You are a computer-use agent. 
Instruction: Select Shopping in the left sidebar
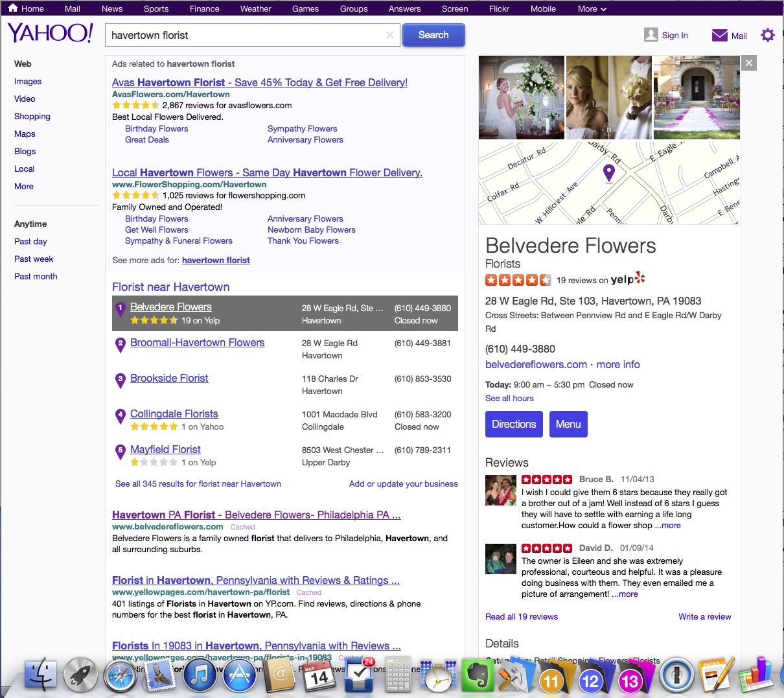pos(32,116)
